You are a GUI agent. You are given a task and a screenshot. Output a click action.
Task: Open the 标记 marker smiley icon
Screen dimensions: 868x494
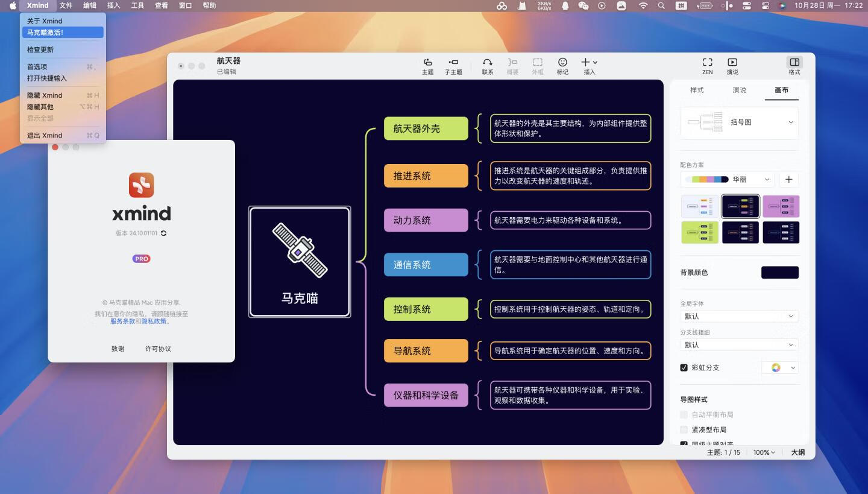coord(562,62)
